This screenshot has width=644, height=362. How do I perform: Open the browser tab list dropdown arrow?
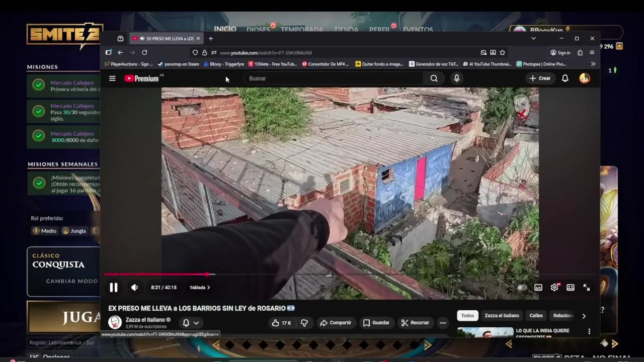pos(533,38)
